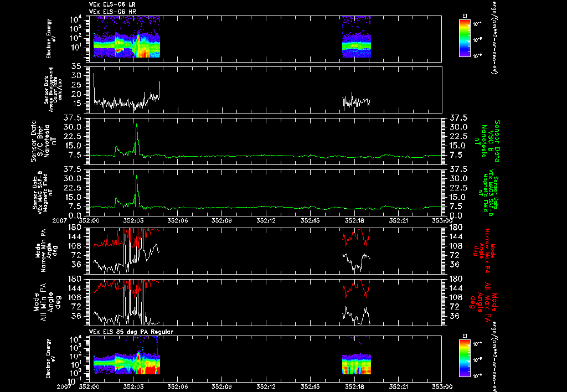Viewport: 567px width, 392px height.
Task: Click the rainbow color bar beside the top spectrogram
Action: point(465,38)
